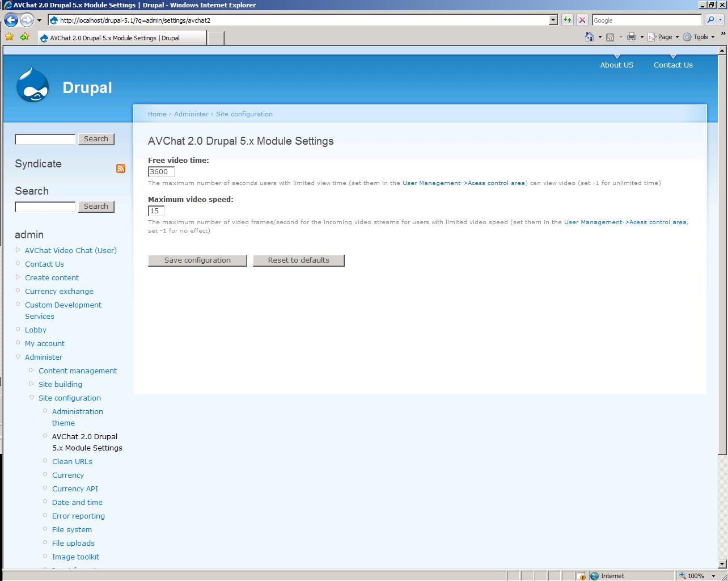The width and height of the screenshot is (728, 581).
Task: Open the recent pages dropdown arrow
Action: 39,20
